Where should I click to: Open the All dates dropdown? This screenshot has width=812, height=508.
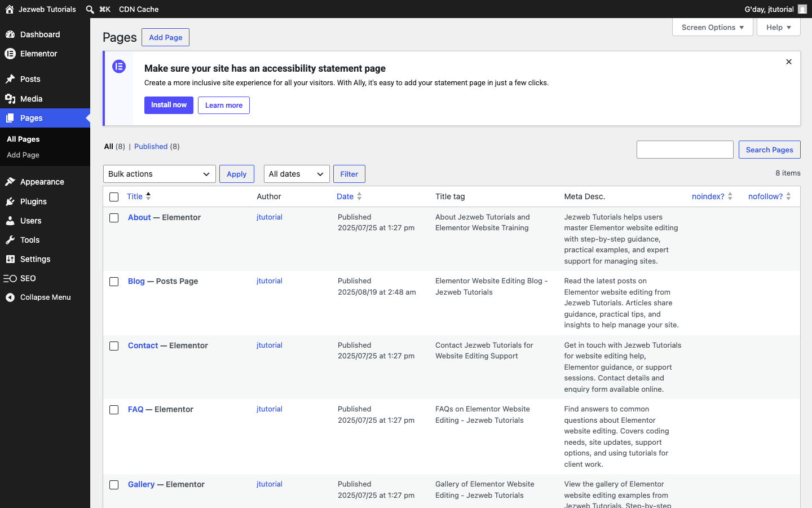click(297, 174)
